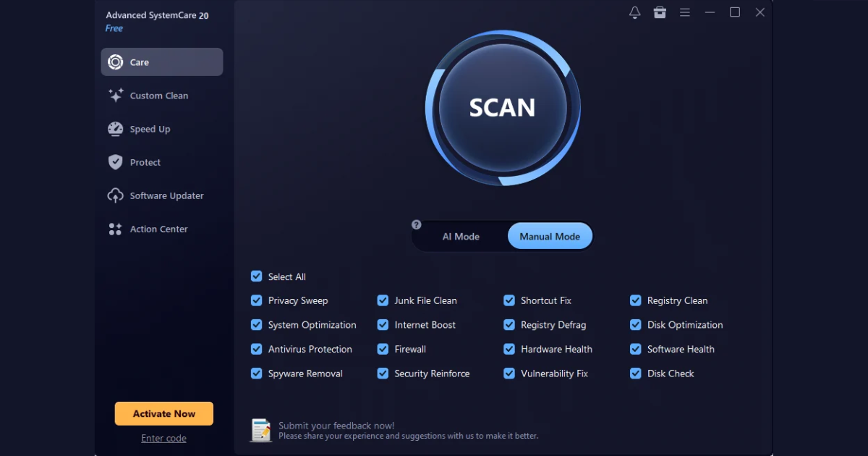Uncheck Hardware Health

click(509, 349)
